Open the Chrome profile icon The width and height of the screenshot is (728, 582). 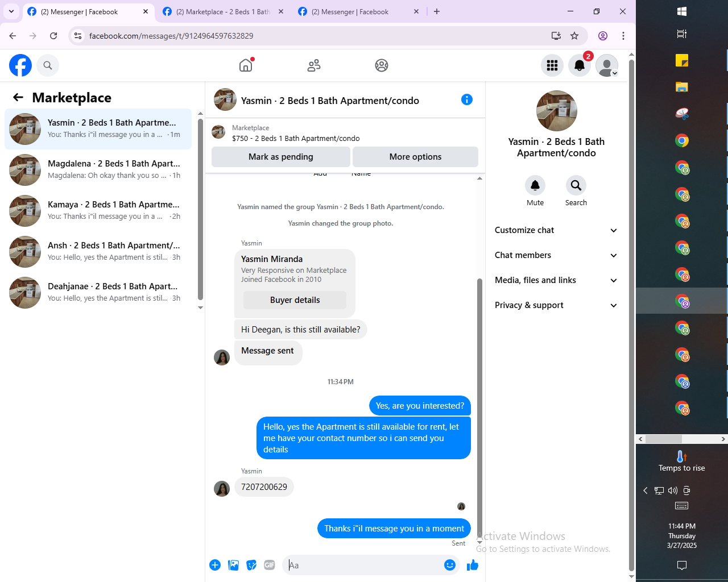pyautogui.click(x=603, y=36)
